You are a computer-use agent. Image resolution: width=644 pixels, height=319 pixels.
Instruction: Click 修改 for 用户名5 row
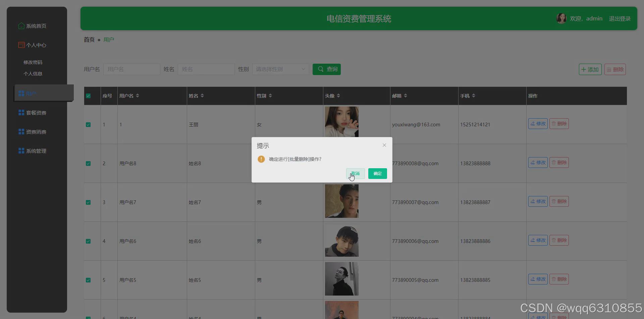[538, 279]
